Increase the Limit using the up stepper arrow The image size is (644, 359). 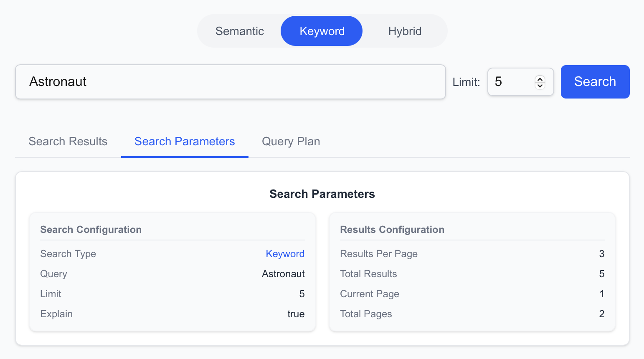(x=540, y=78)
